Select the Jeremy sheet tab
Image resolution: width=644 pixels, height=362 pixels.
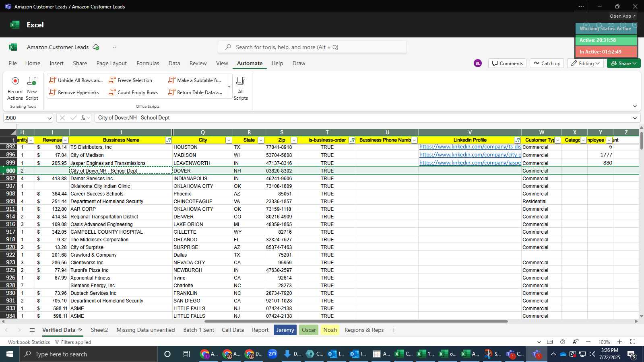tap(285, 330)
